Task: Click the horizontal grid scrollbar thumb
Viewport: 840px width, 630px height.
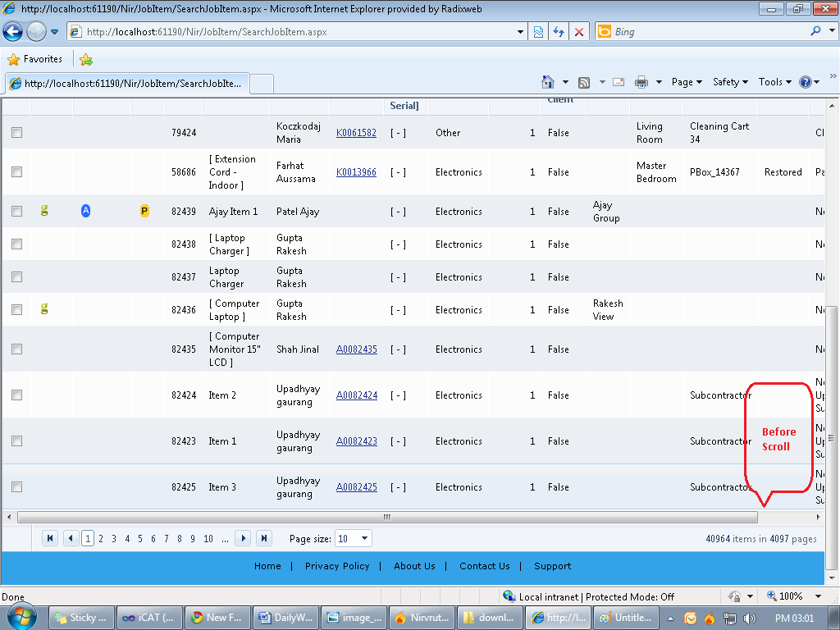Action: 387,517
